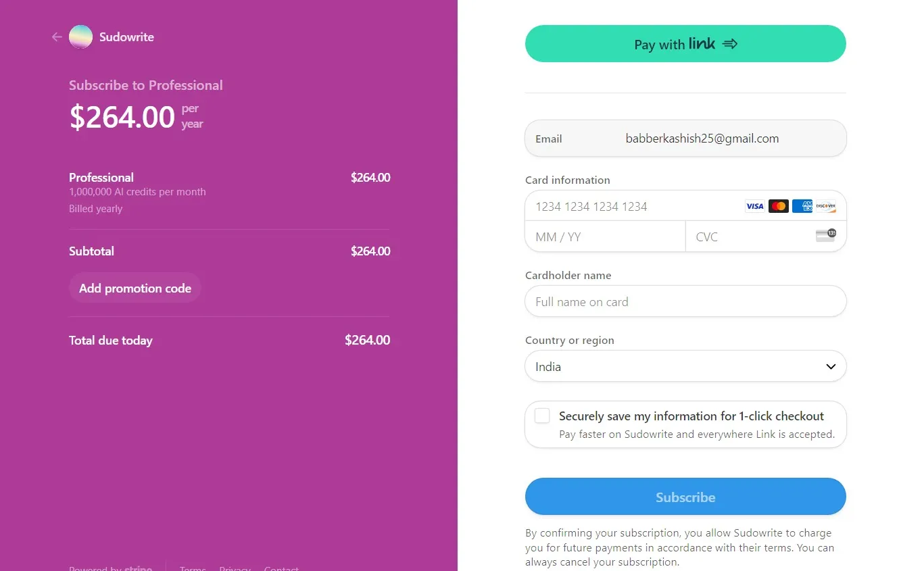Click the Visa card icon
The width and height of the screenshot is (924, 571).
click(754, 206)
